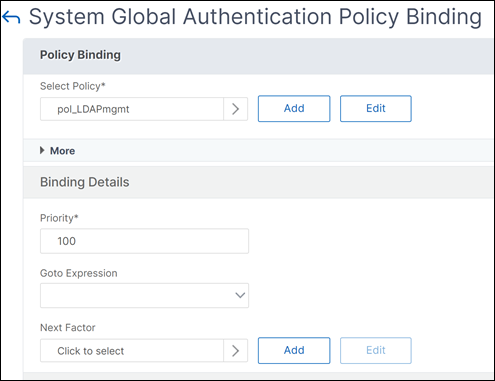Expand the More section
The image size is (495, 381).
tap(57, 151)
